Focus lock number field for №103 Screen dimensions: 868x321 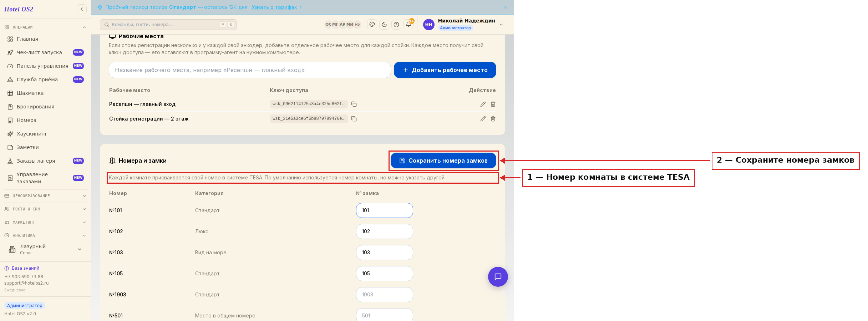[385, 253]
